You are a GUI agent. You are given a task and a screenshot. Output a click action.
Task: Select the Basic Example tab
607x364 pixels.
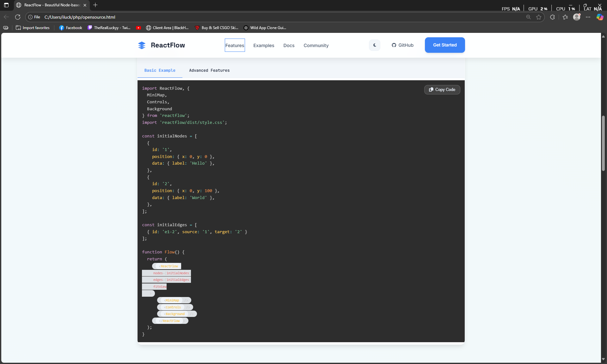[160, 70]
